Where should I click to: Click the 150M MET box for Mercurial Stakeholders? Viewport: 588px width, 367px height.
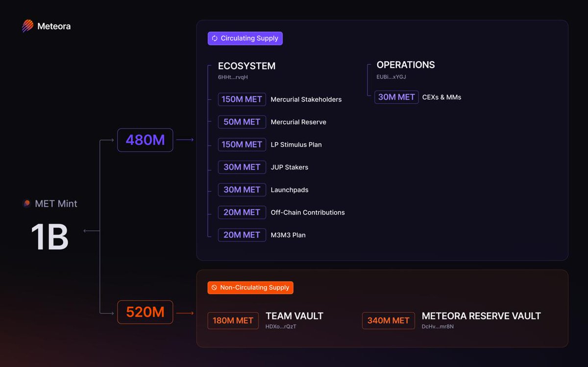242,99
